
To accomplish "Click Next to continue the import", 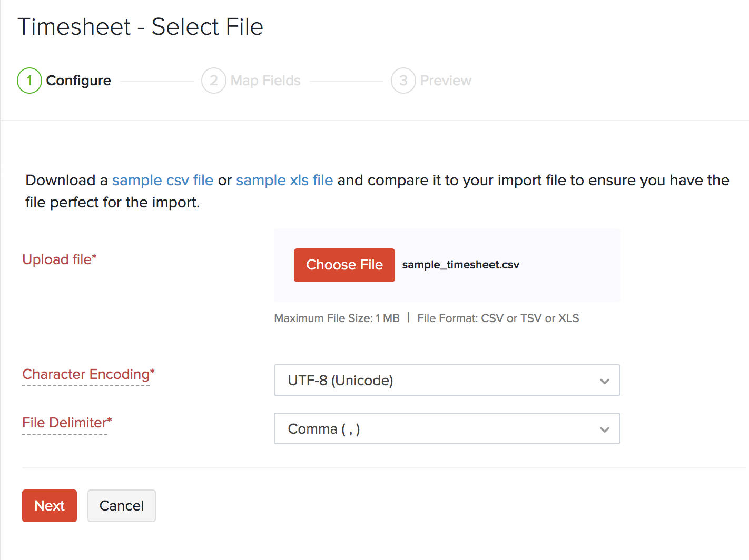I will pos(49,506).
